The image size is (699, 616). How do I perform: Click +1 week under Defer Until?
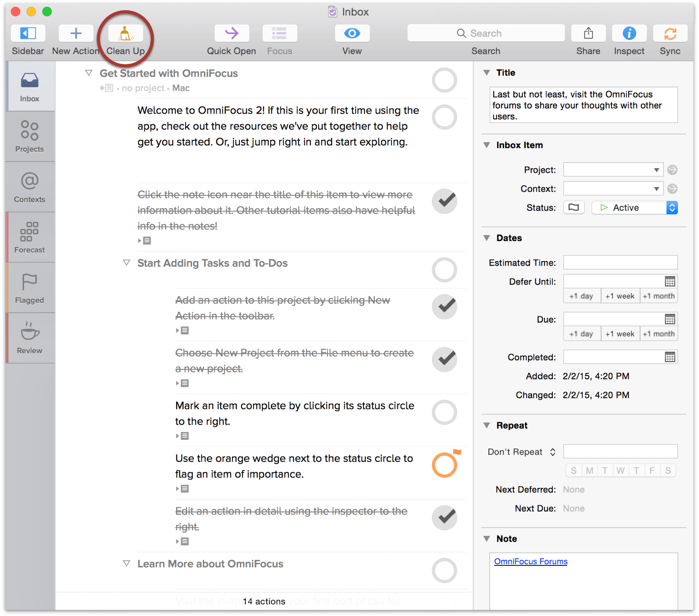tap(620, 296)
